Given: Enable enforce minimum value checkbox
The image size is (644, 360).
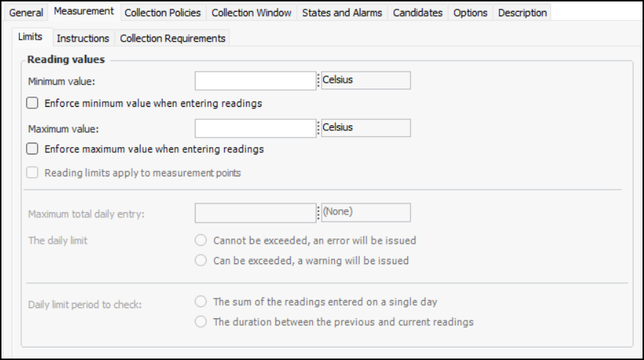Looking at the screenshot, I should [x=32, y=103].
